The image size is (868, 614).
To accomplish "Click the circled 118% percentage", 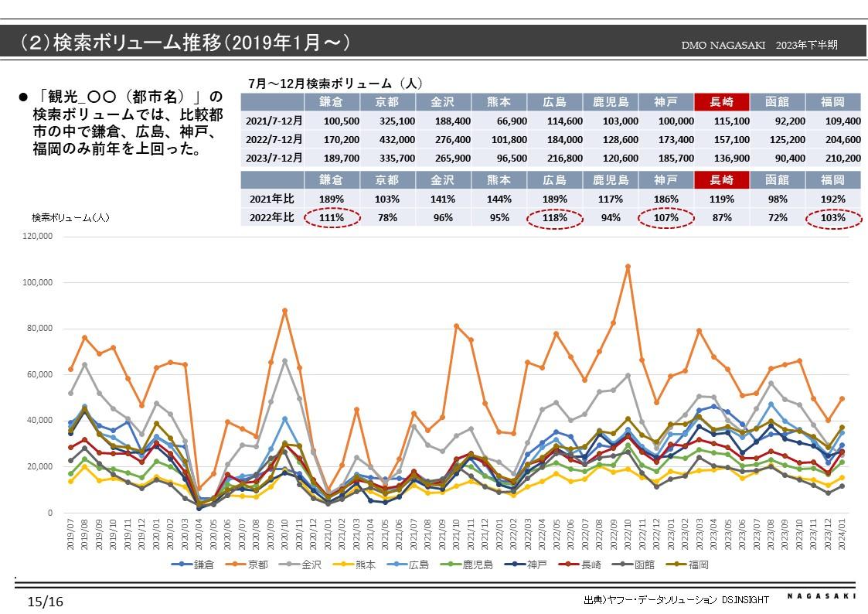I will click(555, 217).
